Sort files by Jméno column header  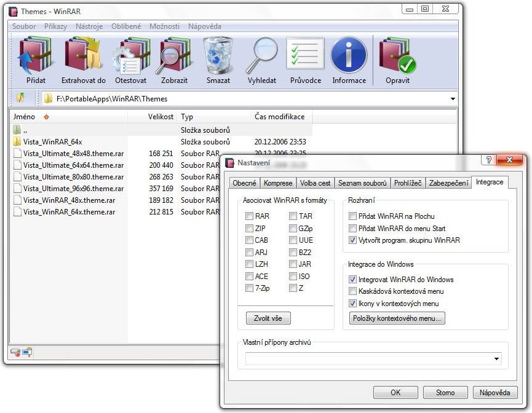click(68, 117)
